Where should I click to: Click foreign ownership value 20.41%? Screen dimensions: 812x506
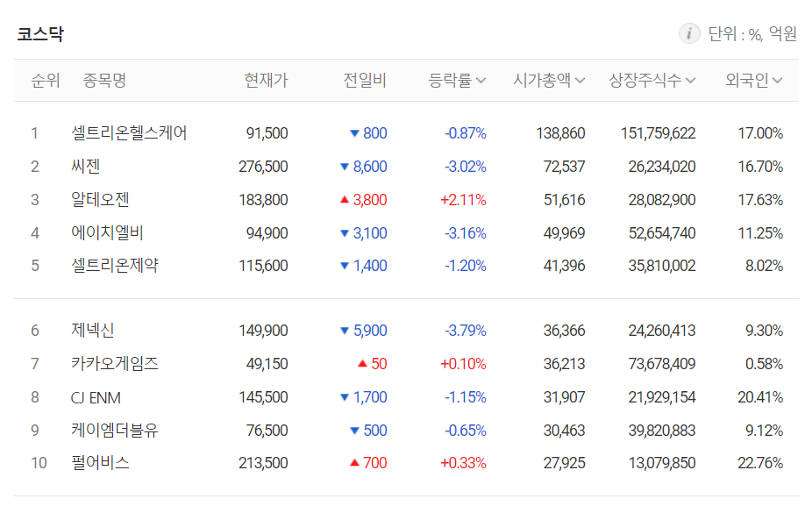[x=760, y=397]
